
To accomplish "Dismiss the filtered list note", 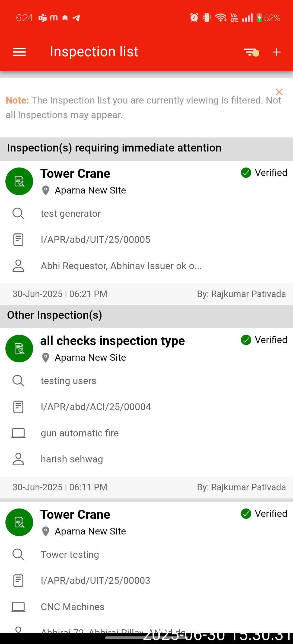I will (279, 92).
